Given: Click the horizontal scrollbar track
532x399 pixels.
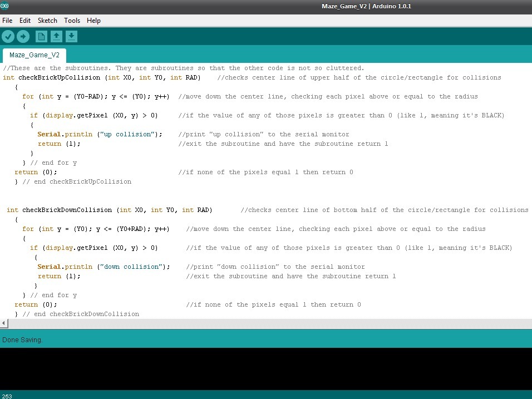Looking at the screenshot, I should pos(270,323).
